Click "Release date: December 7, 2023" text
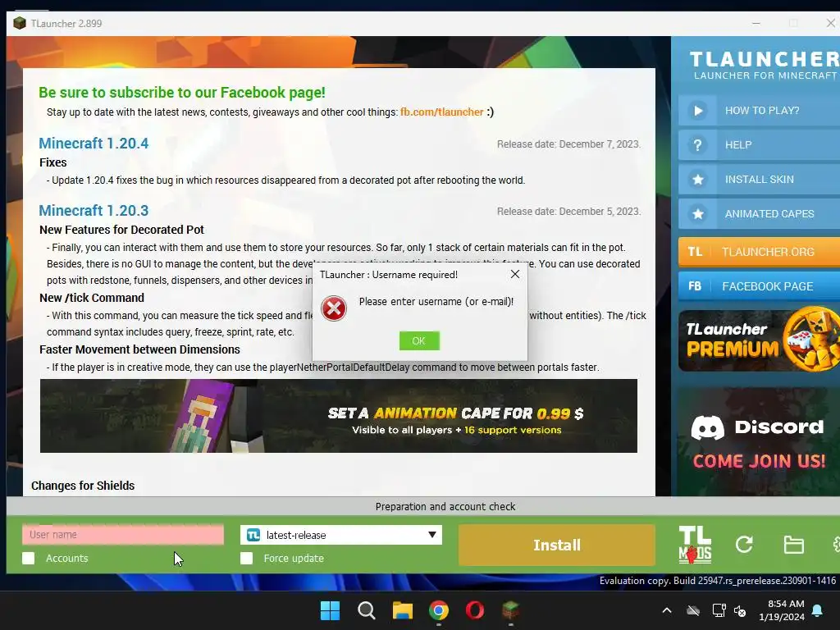 pyautogui.click(x=568, y=144)
